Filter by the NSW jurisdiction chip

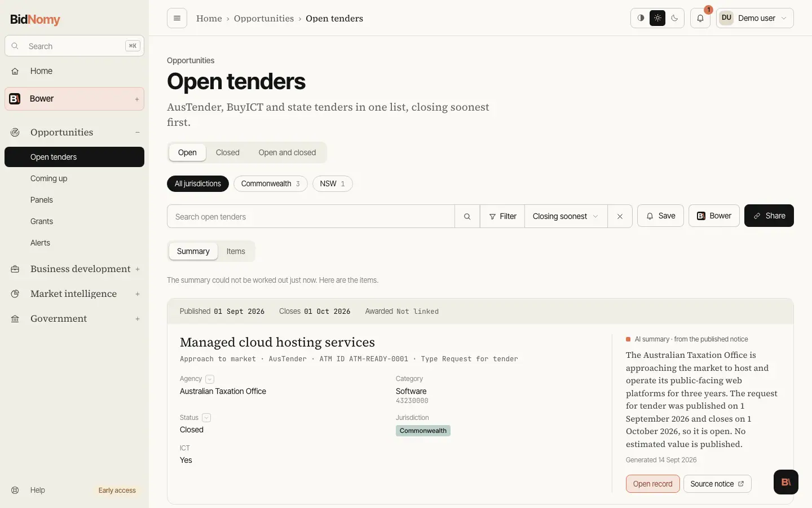click(x=333, y=183)
